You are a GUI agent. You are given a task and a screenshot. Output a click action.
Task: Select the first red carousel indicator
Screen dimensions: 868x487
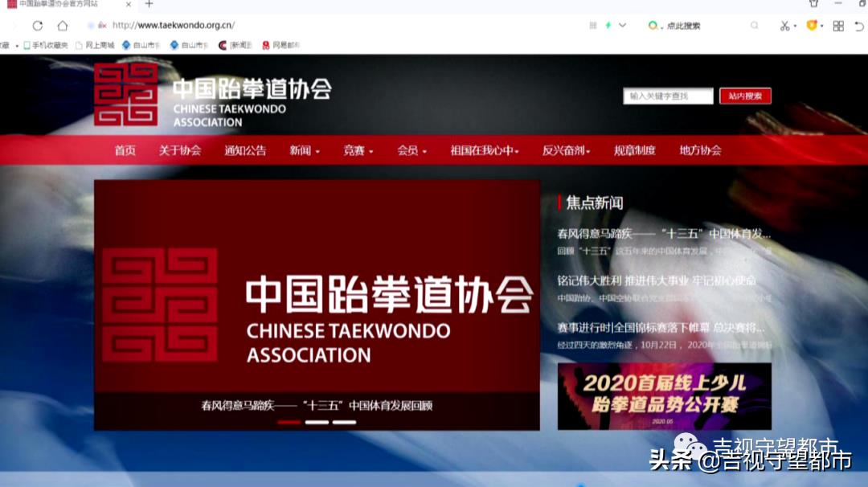289,422
